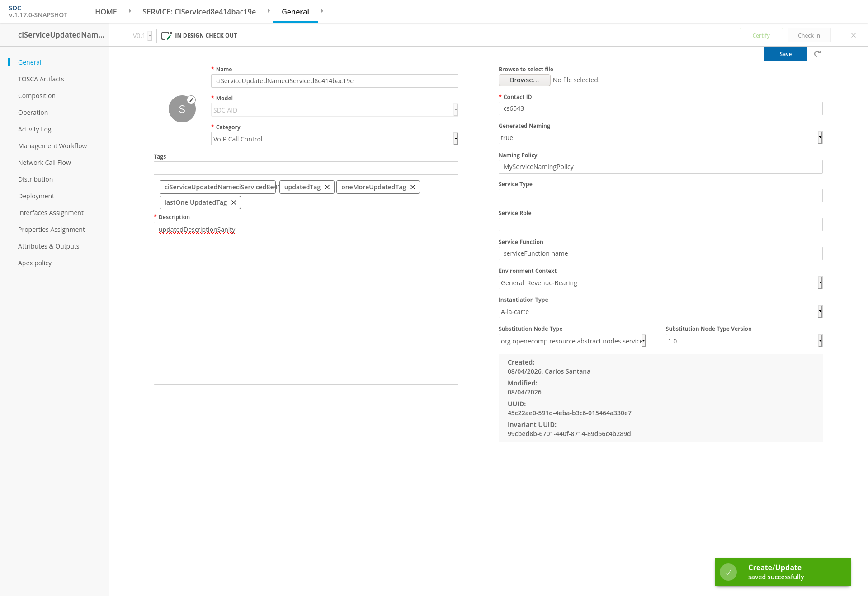This screenshot has height=596, width=868.
Task: Remove the oneMoreUpdatedTag tag
Action: coord(413,187)
